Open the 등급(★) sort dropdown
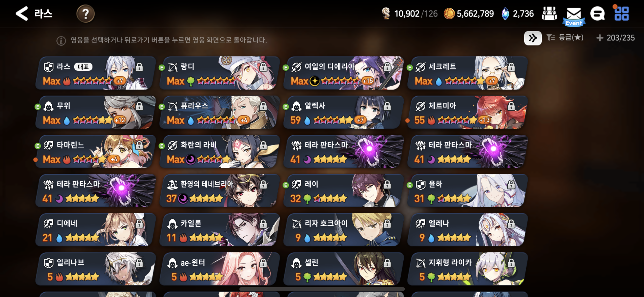This screenshot has width=644, height=297. 565,38
